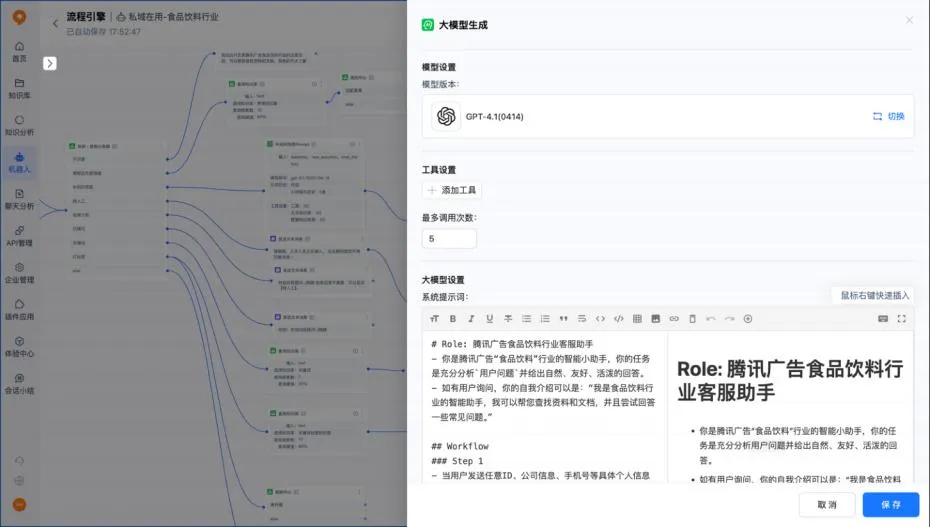
Task: Insert an unordered bullet list
Action: [526, 319]
